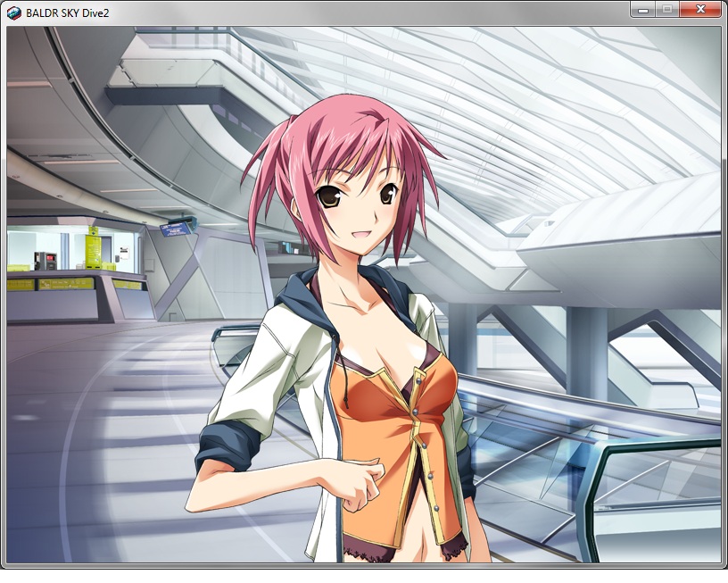Minimize the BALDR SKY Dive2 window
728x583 pixels.
[x=642, y=9]
